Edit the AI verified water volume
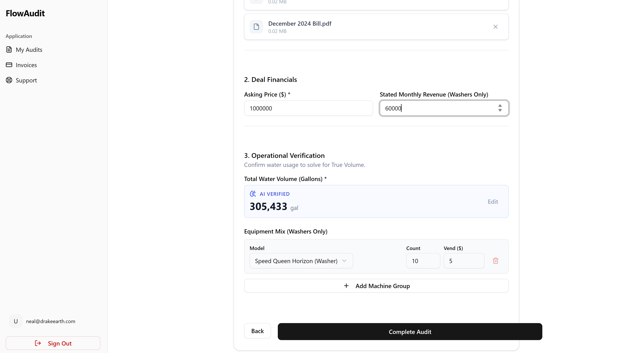This screenshot has width=644, height=353. (493, 202)
